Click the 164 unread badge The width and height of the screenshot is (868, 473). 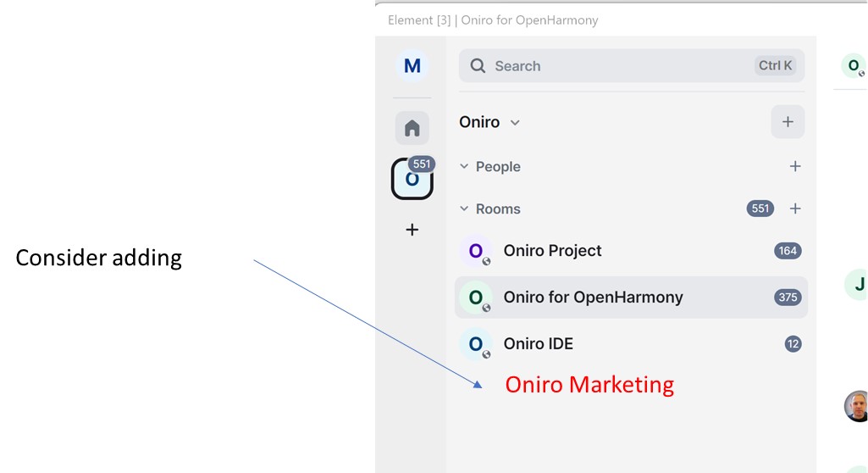788,251
